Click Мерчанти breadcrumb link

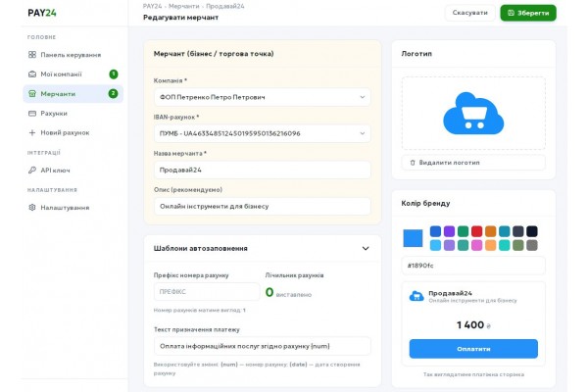point(184,6)
